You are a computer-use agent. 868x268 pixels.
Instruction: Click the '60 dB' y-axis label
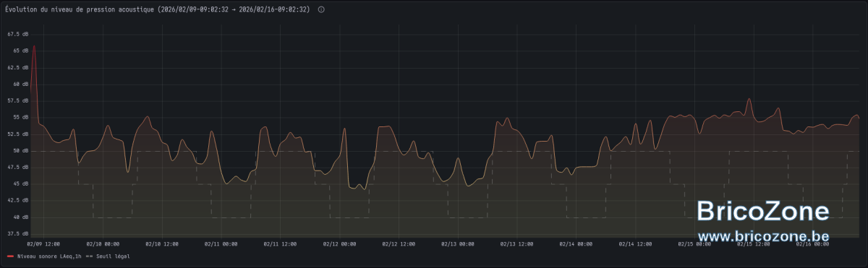[x=20, y=84]
